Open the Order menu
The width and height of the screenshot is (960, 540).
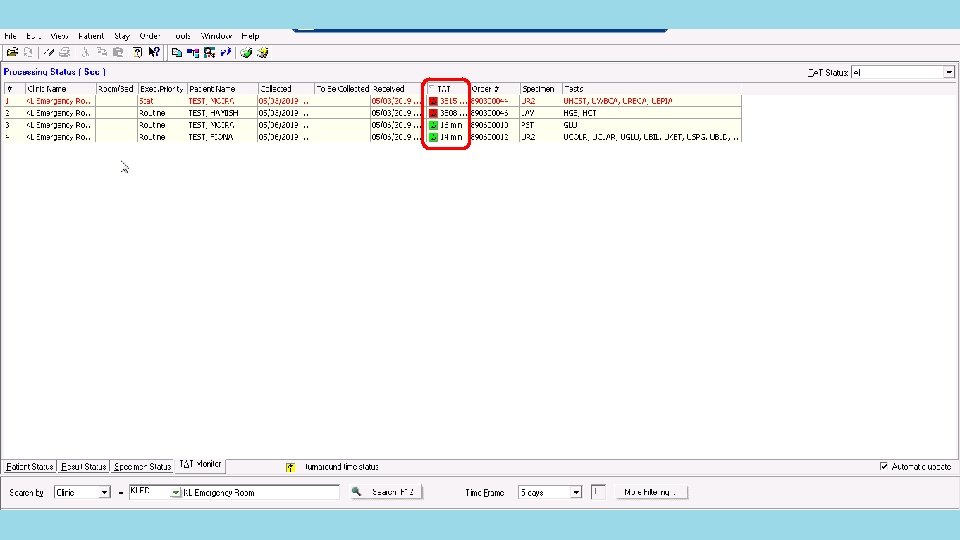click(x=150, y=36)
